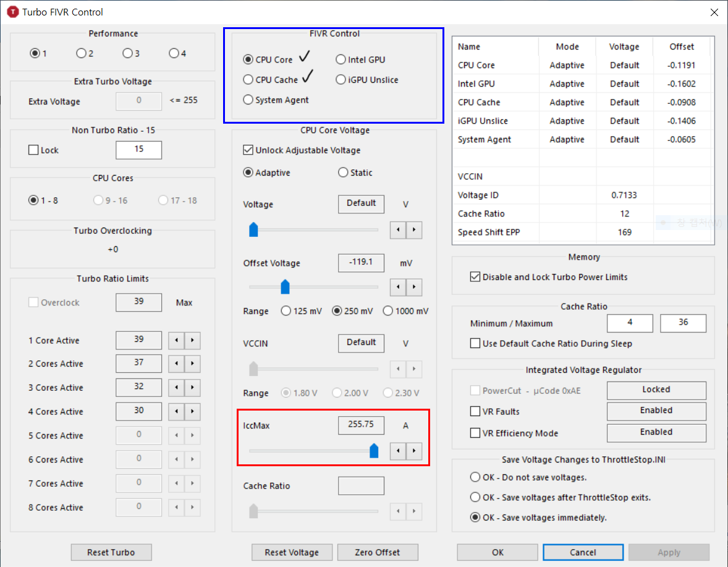Click the Cancel button
Image resolution: width=728 pixels, height=567 pixels.
coord(583,552)
